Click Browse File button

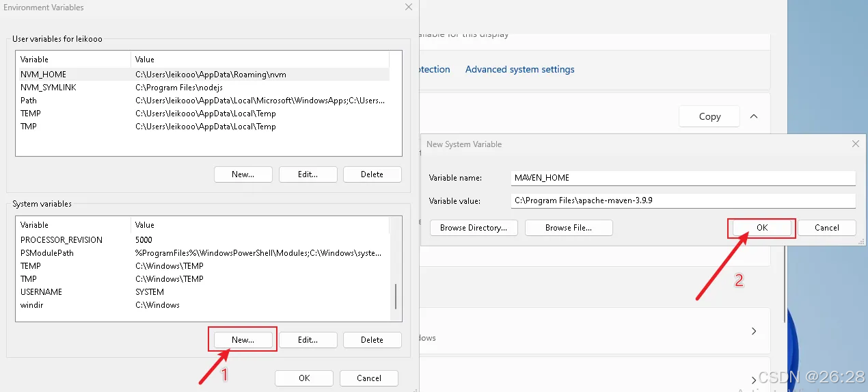pyautogui.click(x=569, y=228)
